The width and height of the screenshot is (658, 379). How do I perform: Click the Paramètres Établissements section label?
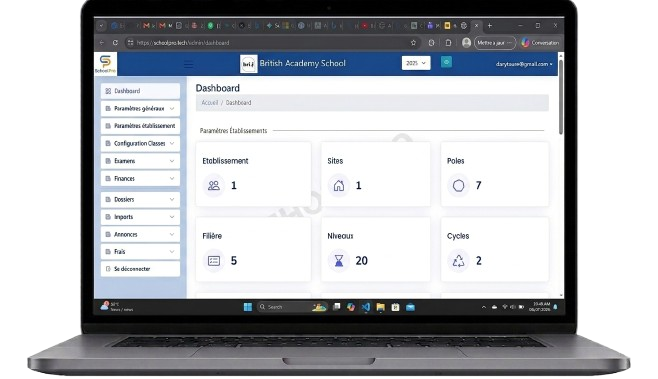(x=233, y=131)
